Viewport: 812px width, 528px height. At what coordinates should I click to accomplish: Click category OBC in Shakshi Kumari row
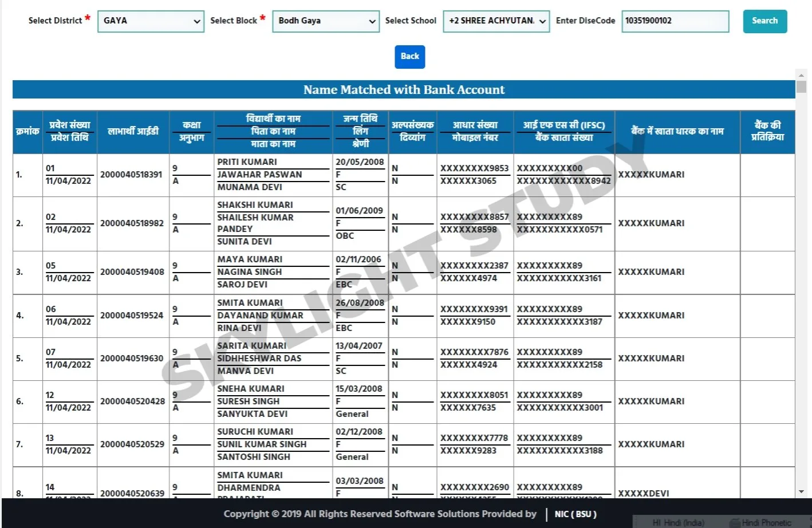point(345,236)
